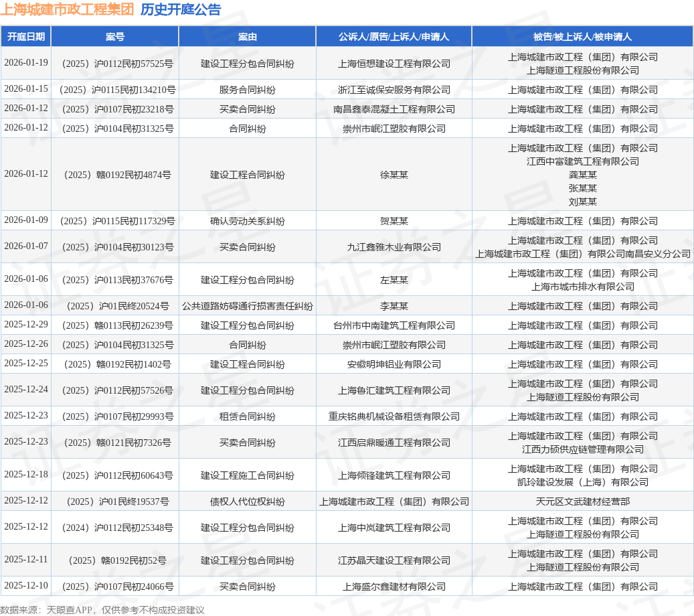Select plaintiff 上海鲁汇建筑工程有限公司
This screenshot has height=616, width=694.
[x=394, y=390]
